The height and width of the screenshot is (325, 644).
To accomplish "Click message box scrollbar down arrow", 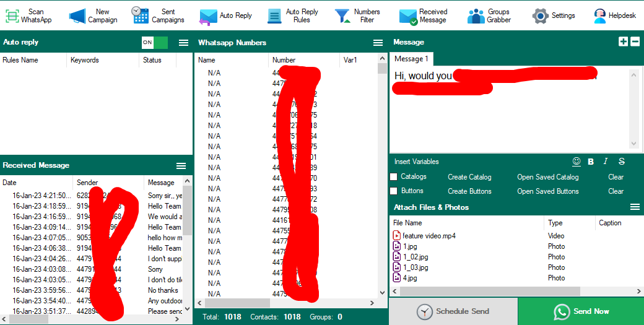I will coord(633,144).
